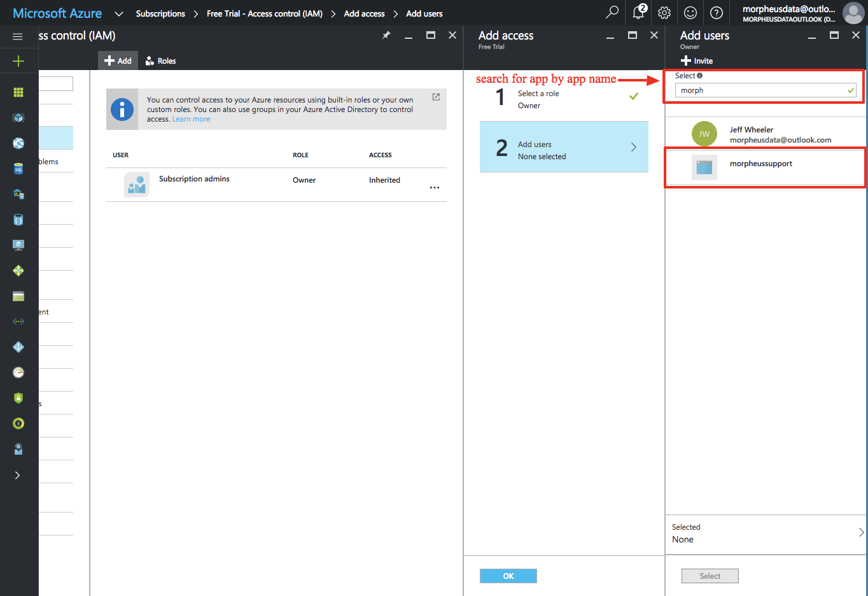Click Roles button in Access control toolbar
Image resolution: width=868 pixels, height=596 pixels.
click(160, 60)
